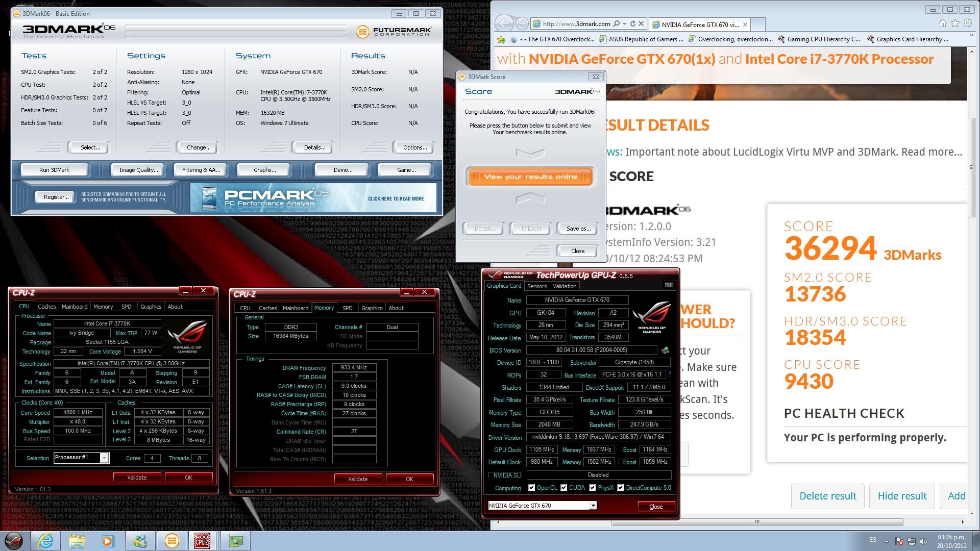Switch to the Sensors tab in GPU-Z
The width and height of the screenshot is (980, 551).
point(536,286)
